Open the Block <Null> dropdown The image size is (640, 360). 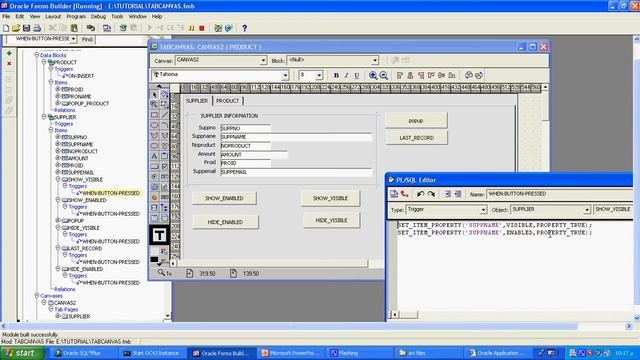coord(375,60)
